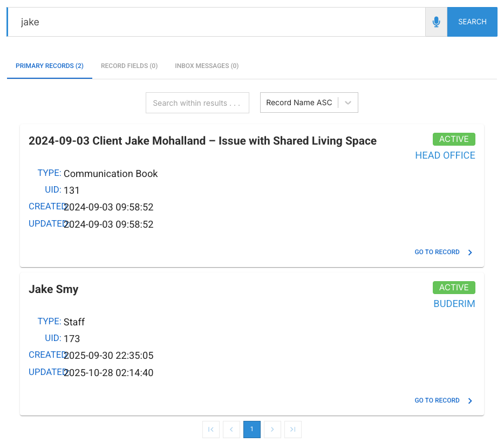Expand sort options with the chevron arrow
The image size is (504, 443).
[348, 103]
